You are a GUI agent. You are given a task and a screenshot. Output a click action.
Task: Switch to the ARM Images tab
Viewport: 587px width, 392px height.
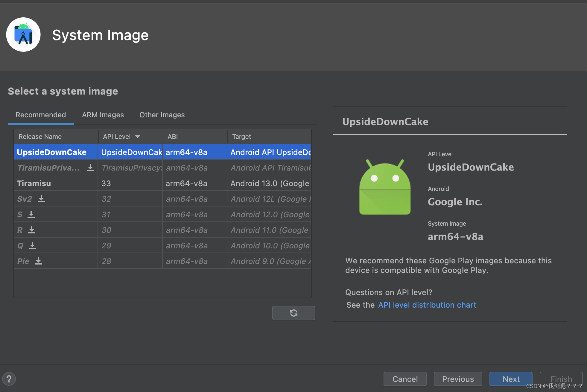tap(103, 115)
